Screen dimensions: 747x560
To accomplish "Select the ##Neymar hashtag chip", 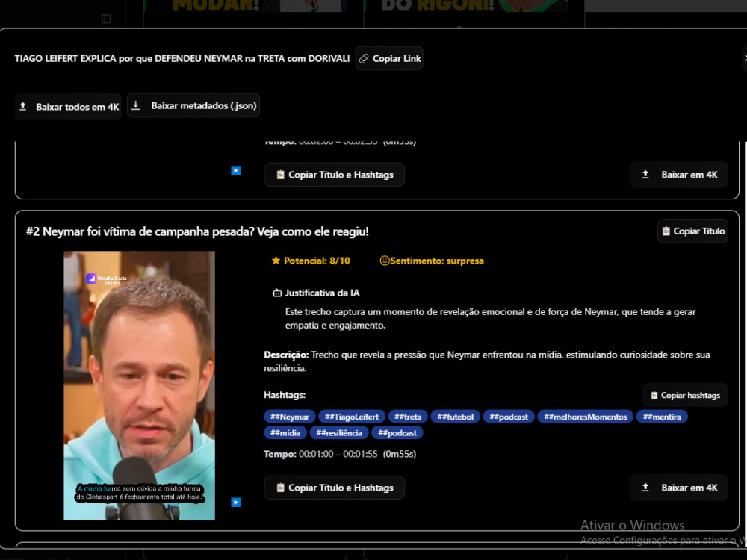I will tap(290, 417).
